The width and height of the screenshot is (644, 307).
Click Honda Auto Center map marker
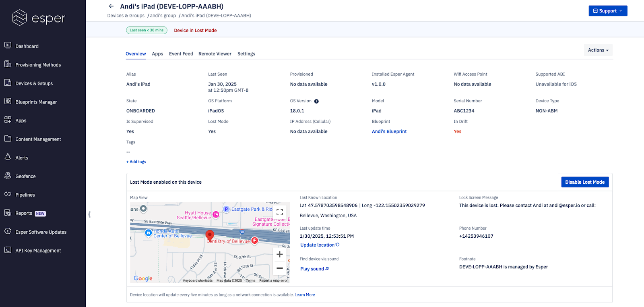(x=149, y=232)
